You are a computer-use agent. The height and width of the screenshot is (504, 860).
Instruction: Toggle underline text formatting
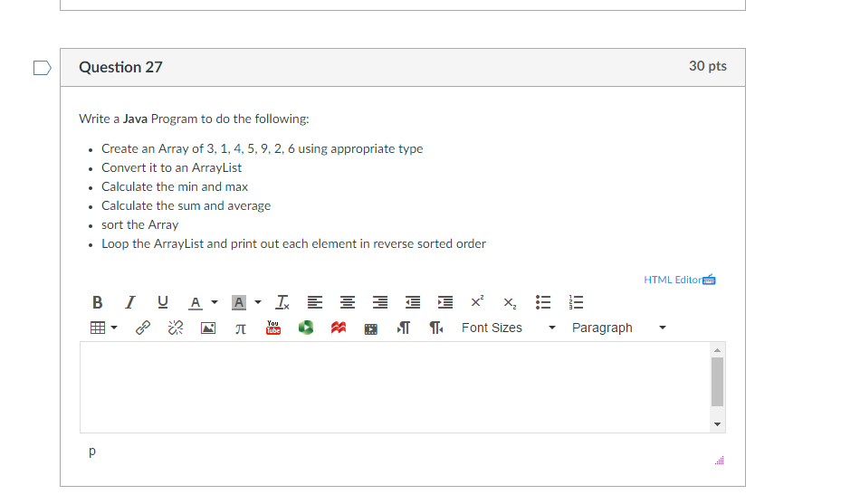[x=163, y=302]
